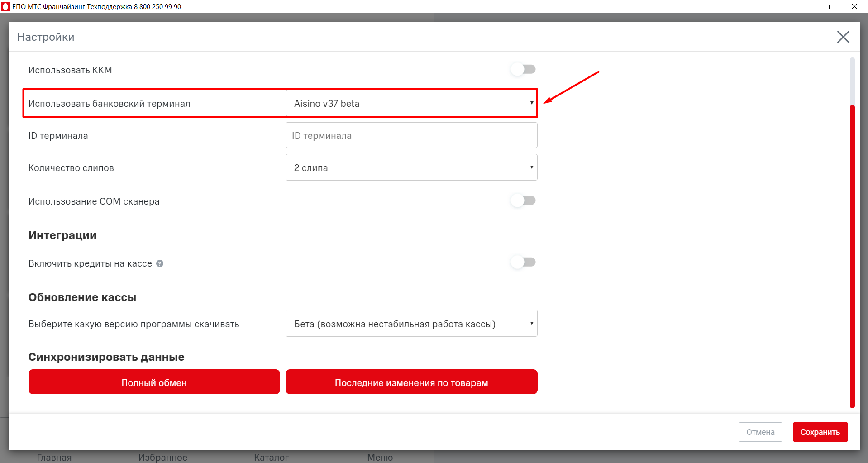Viewport: 868px width, 463px height.
Task: Click the Синхронизировать данные heading
Action: click(x=106, y=357)
